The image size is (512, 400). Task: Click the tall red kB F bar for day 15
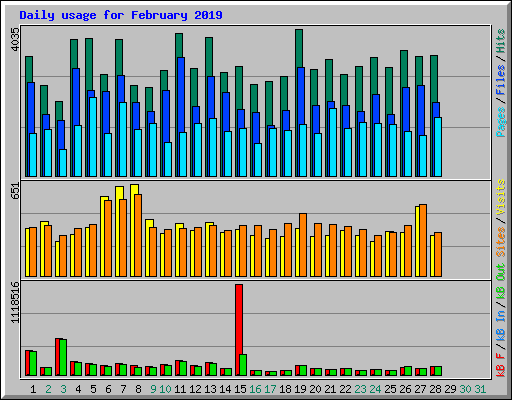pos(239,330)
